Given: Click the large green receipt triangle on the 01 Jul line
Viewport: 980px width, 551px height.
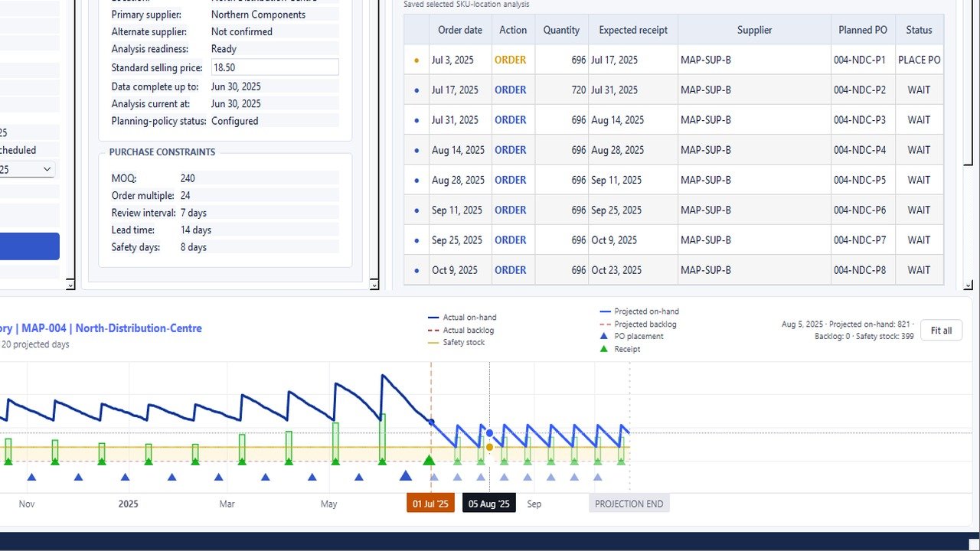Looking at the screenshot, I should (x=429, y=460).
